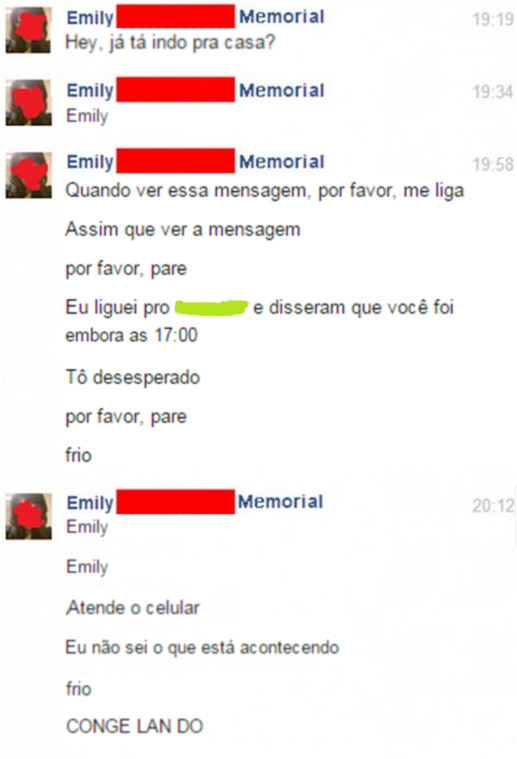This screenshot has width=517, height=759.
Task: Select the message 'Atende o celular'
Action: (x=133, y=607)
